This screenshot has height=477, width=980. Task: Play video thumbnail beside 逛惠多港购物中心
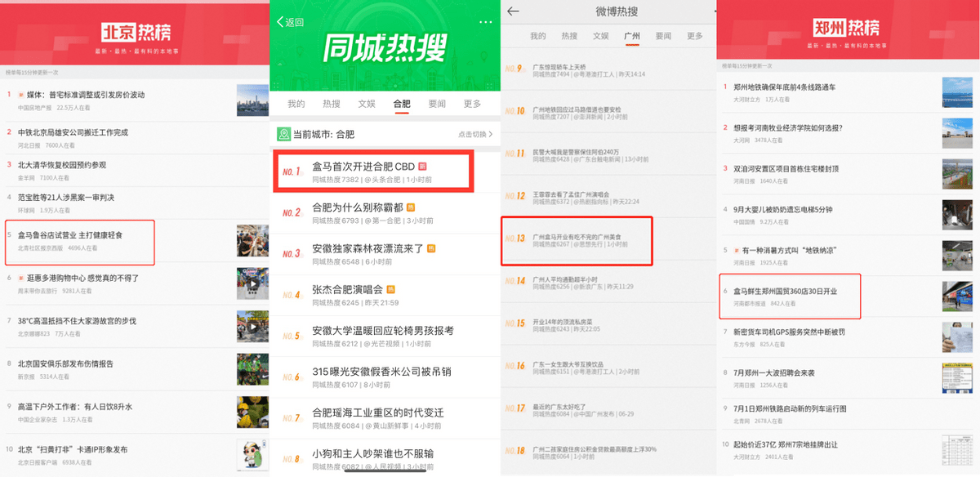[x=252, y=283]
